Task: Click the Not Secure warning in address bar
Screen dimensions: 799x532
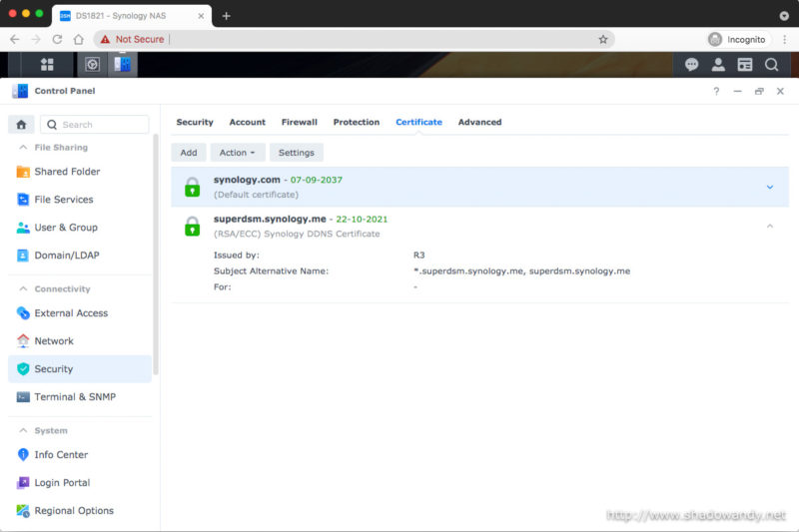Action: tap(133, 39)
